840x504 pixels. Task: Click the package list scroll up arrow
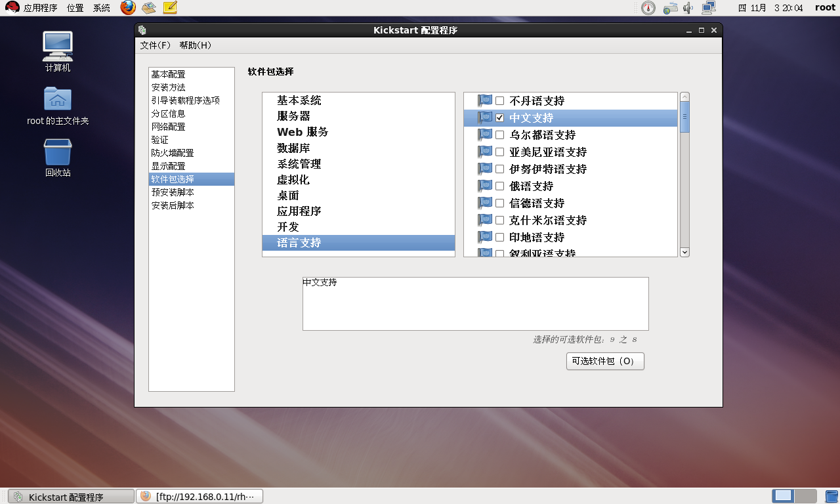pyautogui.click(x=684, y=96)
